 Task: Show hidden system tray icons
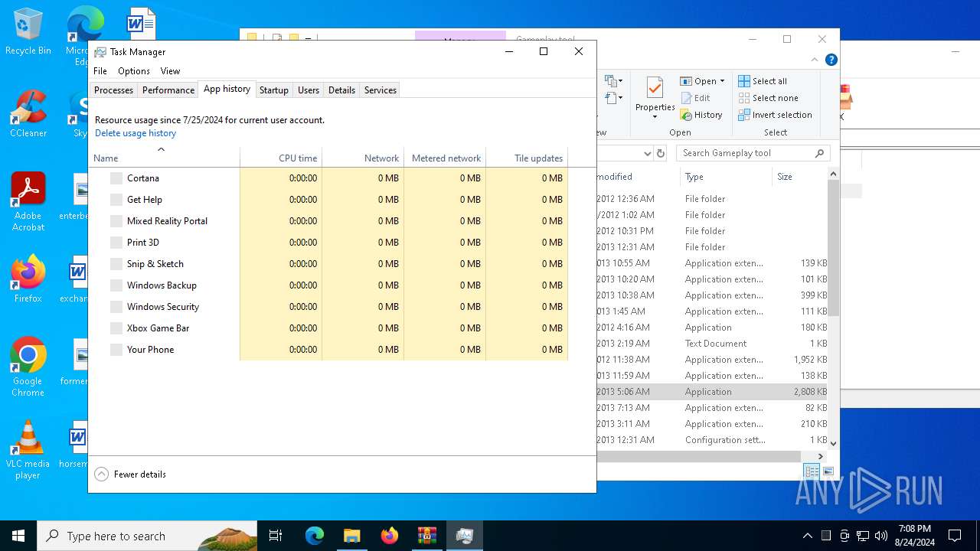807,536
